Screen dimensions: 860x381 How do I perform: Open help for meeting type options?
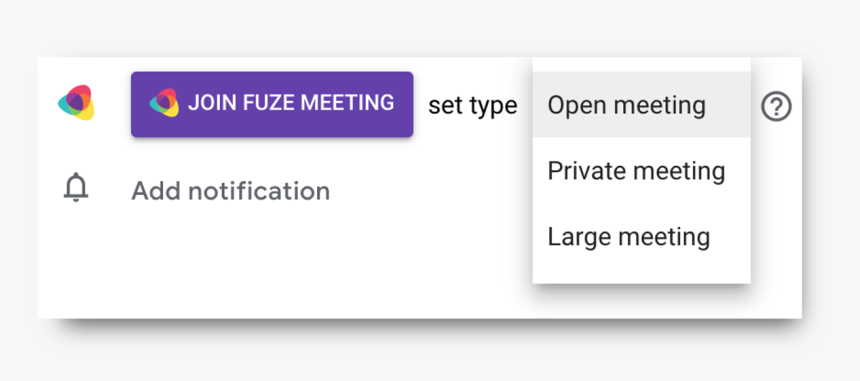(776, 106)
